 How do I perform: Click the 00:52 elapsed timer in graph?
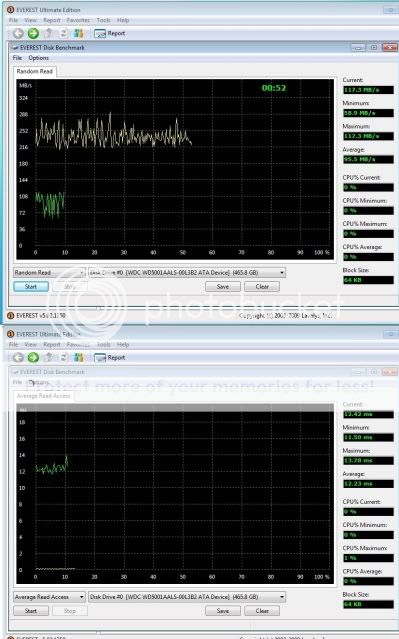point(274,88)
